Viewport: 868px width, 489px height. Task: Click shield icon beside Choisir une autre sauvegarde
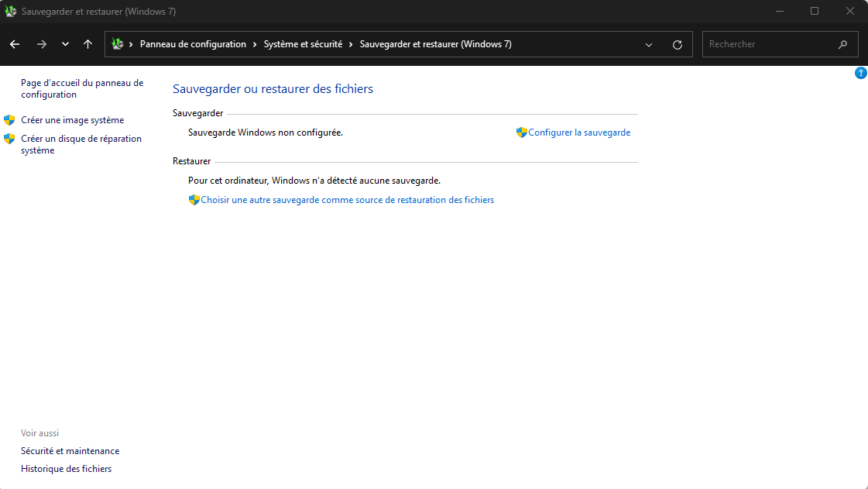click(x=194, y=200)
